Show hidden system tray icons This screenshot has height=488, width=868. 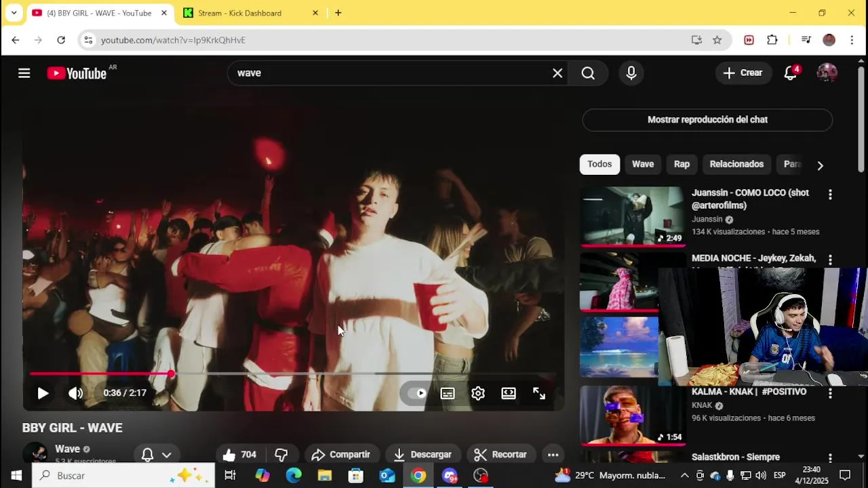point(685,476)
